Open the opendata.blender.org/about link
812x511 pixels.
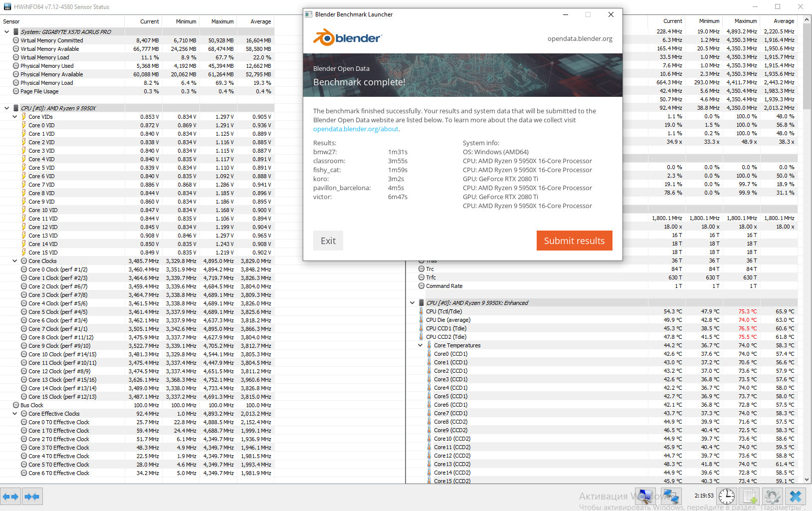point(356,129)
